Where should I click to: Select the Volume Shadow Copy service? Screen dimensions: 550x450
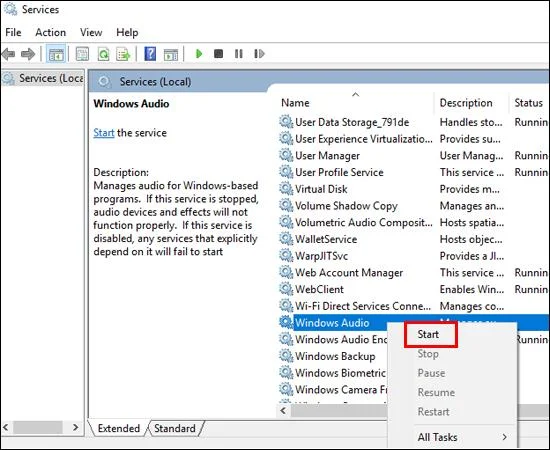(346, 206)
